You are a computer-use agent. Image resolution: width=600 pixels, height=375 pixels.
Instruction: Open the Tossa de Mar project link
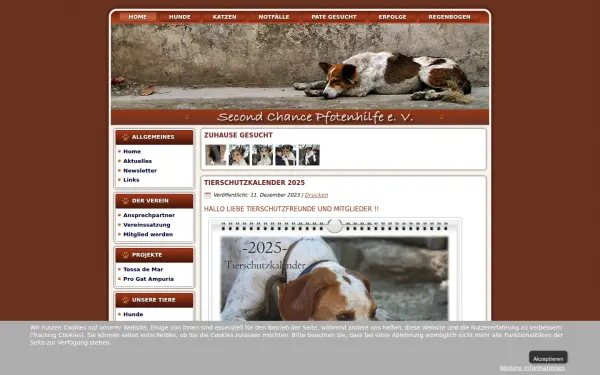tap(143, 269)
